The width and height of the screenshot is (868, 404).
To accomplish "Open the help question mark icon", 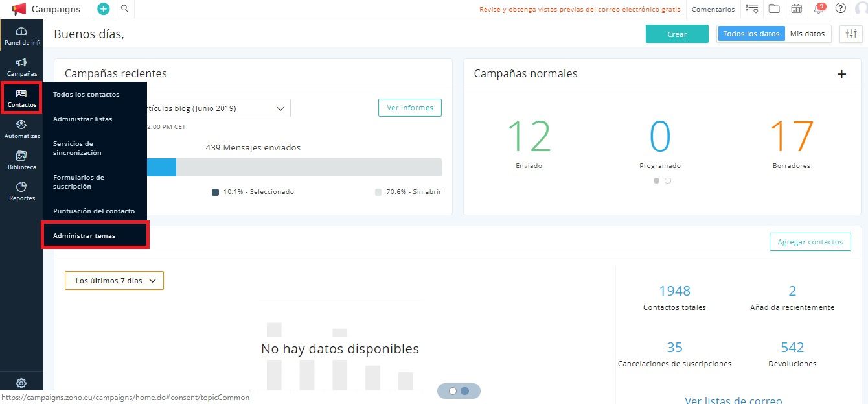I will [840, 9].
